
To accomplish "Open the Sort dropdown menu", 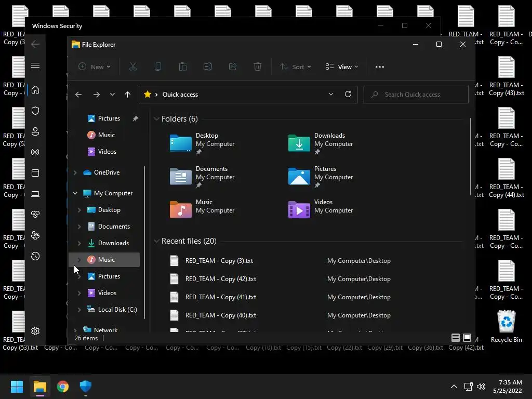I will 296,67.
